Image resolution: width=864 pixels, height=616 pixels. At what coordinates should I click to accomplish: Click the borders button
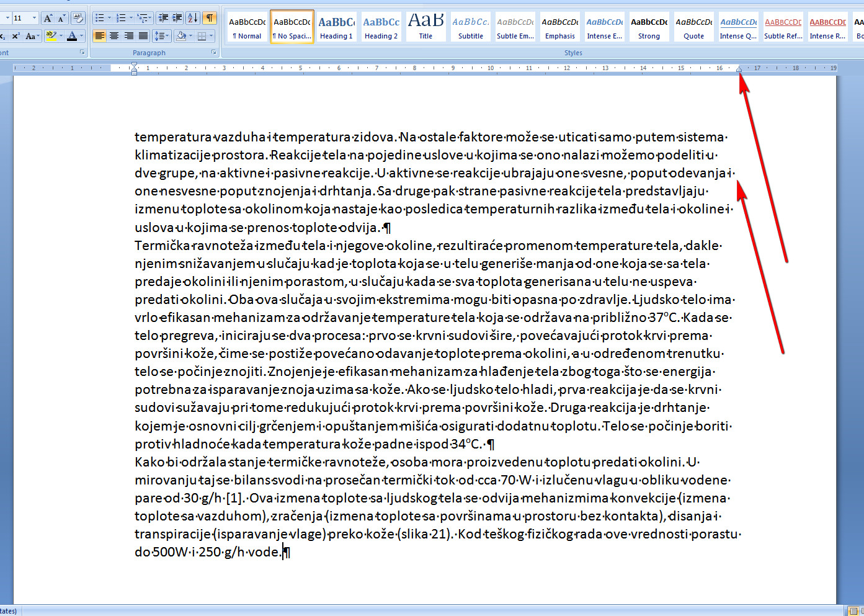[x=202, y=36]
